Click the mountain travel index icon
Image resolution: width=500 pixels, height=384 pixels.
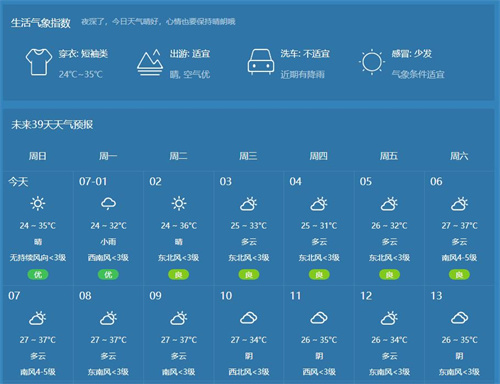tap(150, 63)
